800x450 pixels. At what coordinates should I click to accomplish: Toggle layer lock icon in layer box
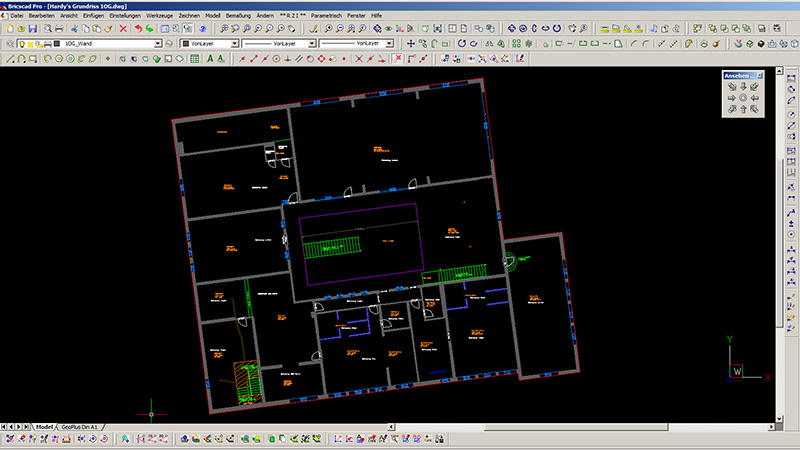[39, 44]
